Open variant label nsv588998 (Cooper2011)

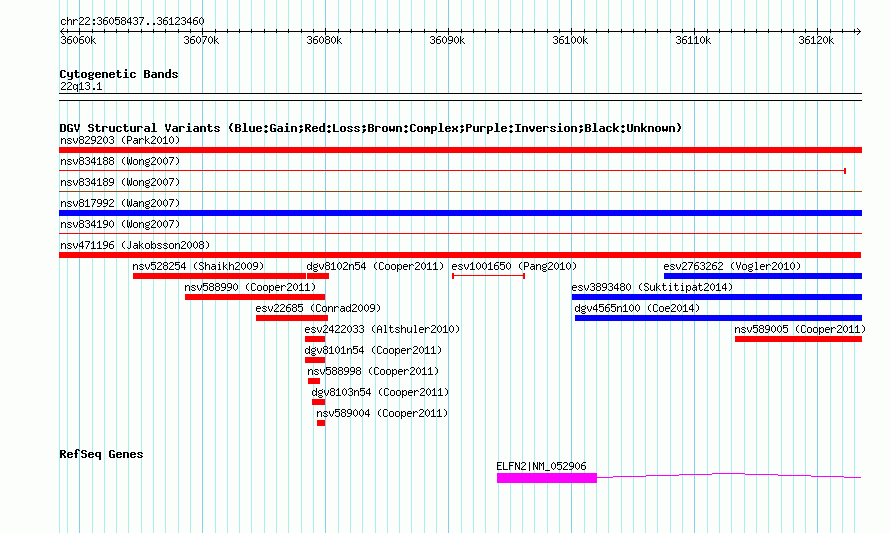click(373, 371)
